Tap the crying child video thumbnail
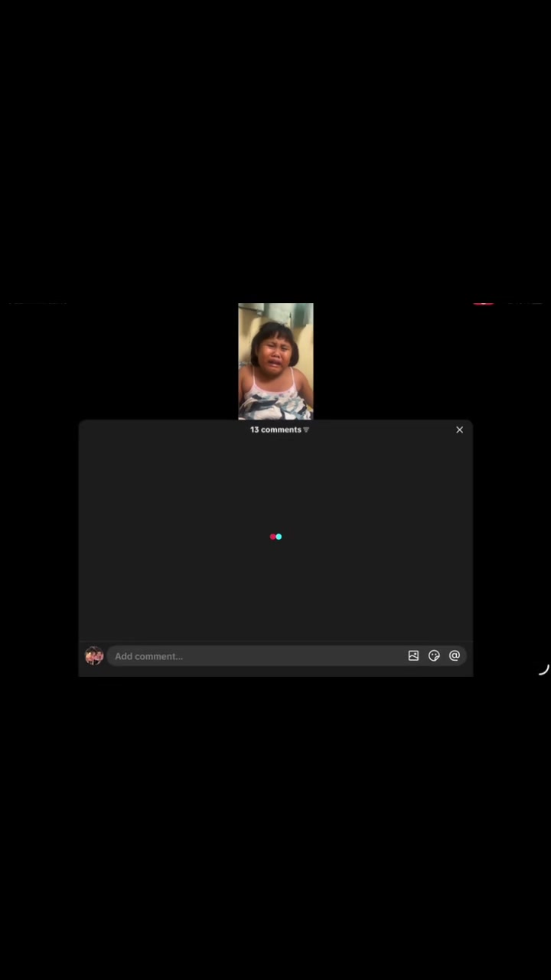Image resolution: width=551 pixels, height=980 pixels. [275, 361]
